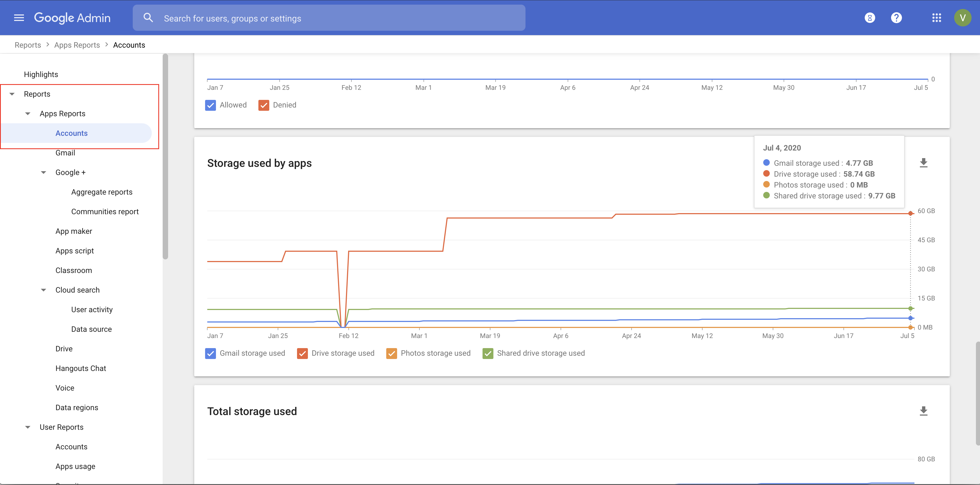Viewport: 980px width, 485px height.
Task: Go to Reports breadcrumb link
Action: [28, 45]
